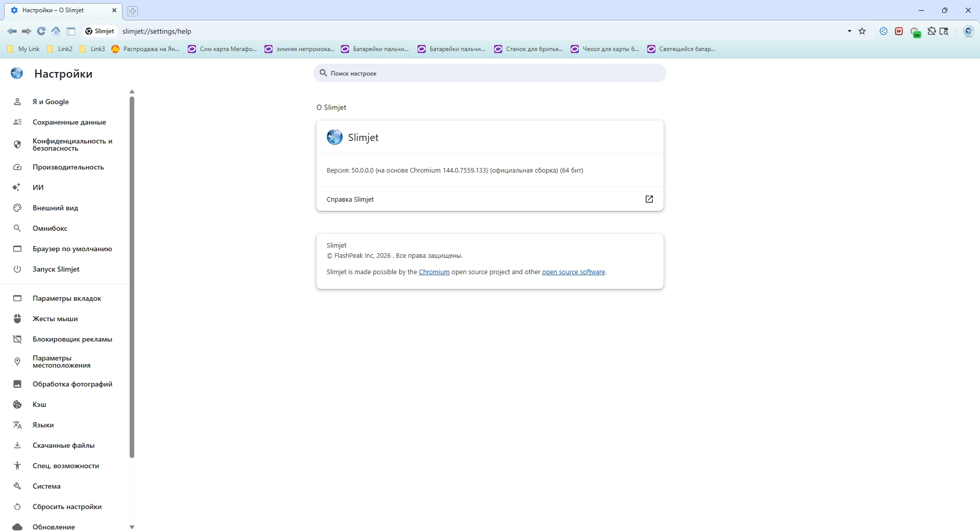Open the Распродажа на Ян... bookmark
This screenshot has height=531, width=980.
[x=145, y=49]
